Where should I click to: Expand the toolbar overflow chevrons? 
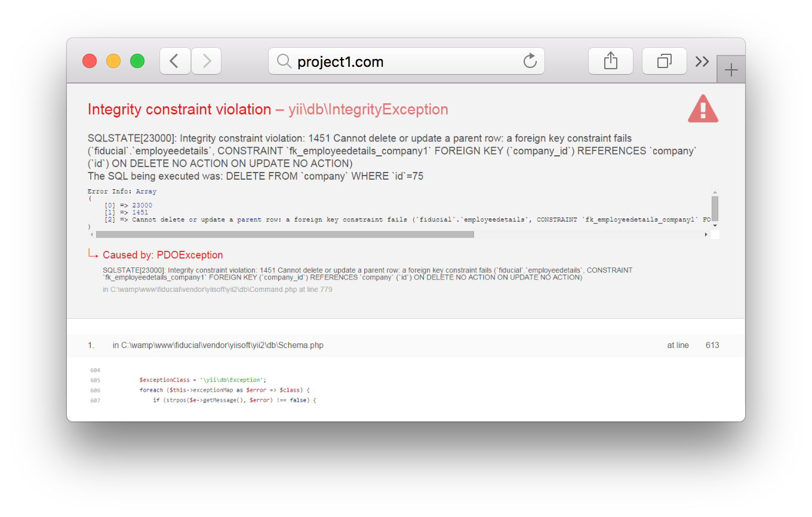(x=702, y=61)
